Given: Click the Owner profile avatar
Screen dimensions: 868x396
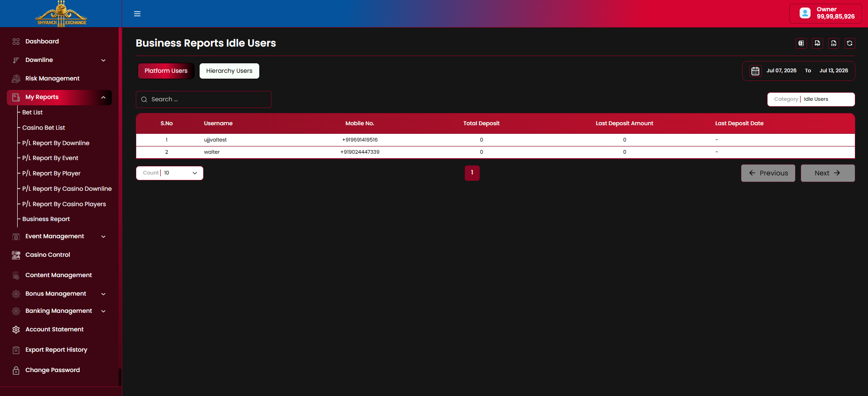Looking at the screenshot, I should [x=805, y=13].
